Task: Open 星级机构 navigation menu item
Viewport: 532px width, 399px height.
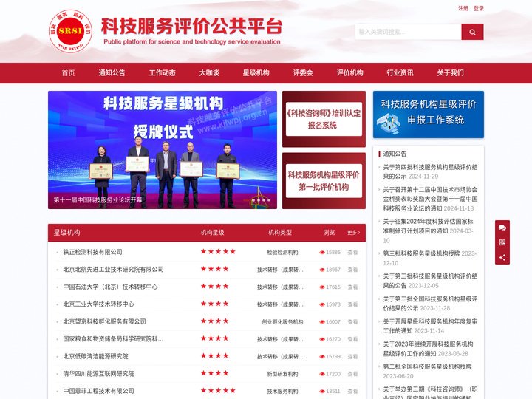Action: 256,72
